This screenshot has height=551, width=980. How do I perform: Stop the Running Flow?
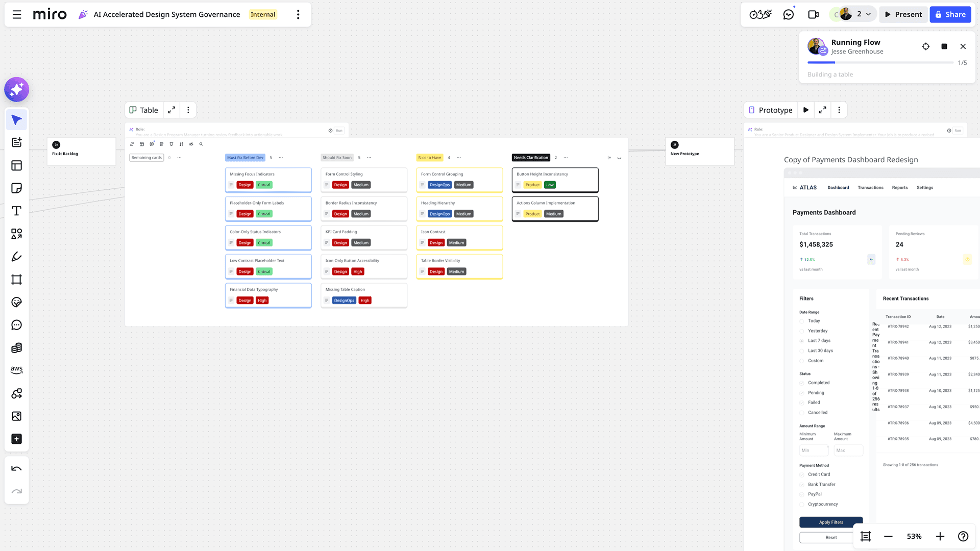(x=944, y=46)
